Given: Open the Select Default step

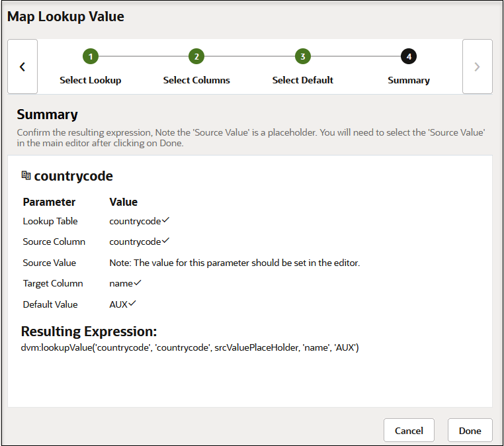Looking at the screenshot, I should point(303,80).
